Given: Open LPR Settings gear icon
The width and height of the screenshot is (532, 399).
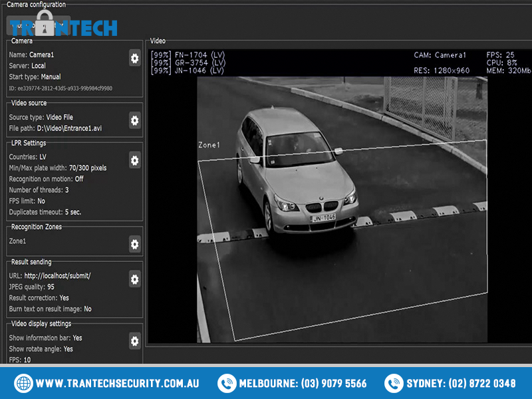Looking at the screenshot, I should click(x=135, y=160).
